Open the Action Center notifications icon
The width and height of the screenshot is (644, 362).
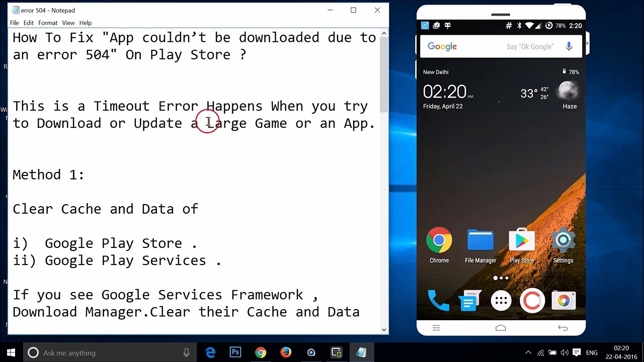click(577, 352)
